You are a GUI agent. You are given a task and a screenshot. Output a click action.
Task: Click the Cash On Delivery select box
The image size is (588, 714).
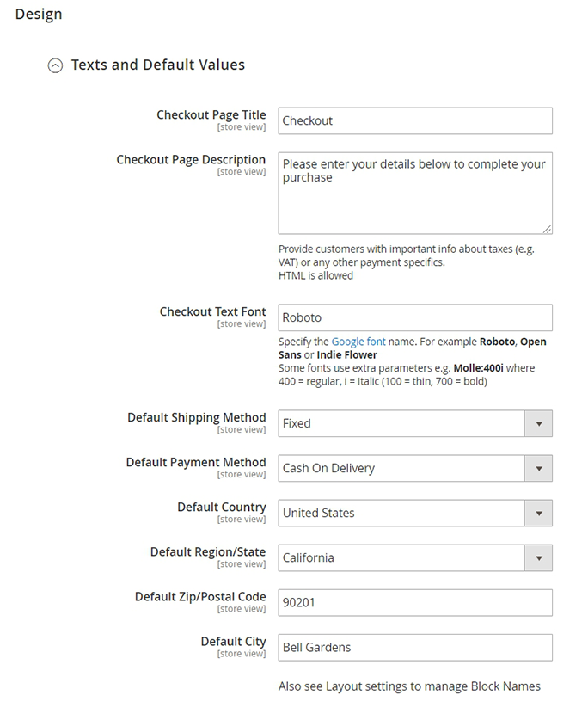(x=401, y=468)
